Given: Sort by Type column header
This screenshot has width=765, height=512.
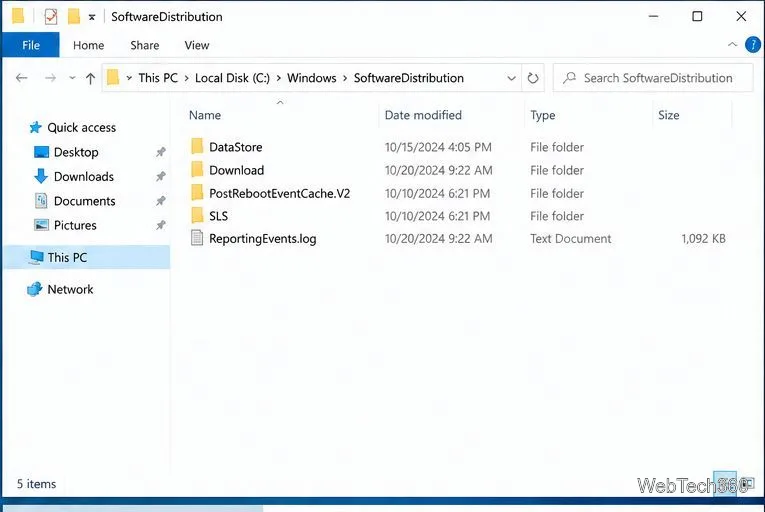Looking at the screenshot, I should pyautogui.click(x=543, y=115).
